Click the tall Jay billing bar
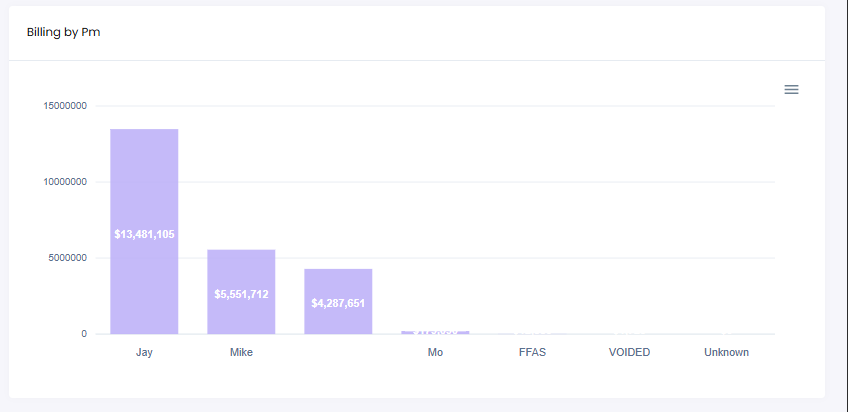 coord(144,180)
